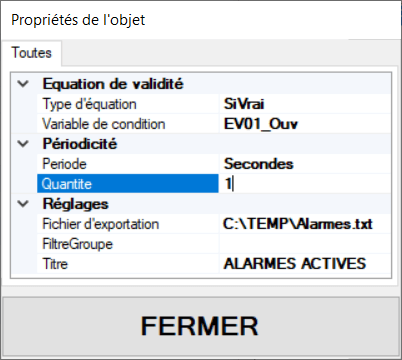Select the Type d'équation property row
The height and width of the screenshot is (360, 402).
pos(214,104)
